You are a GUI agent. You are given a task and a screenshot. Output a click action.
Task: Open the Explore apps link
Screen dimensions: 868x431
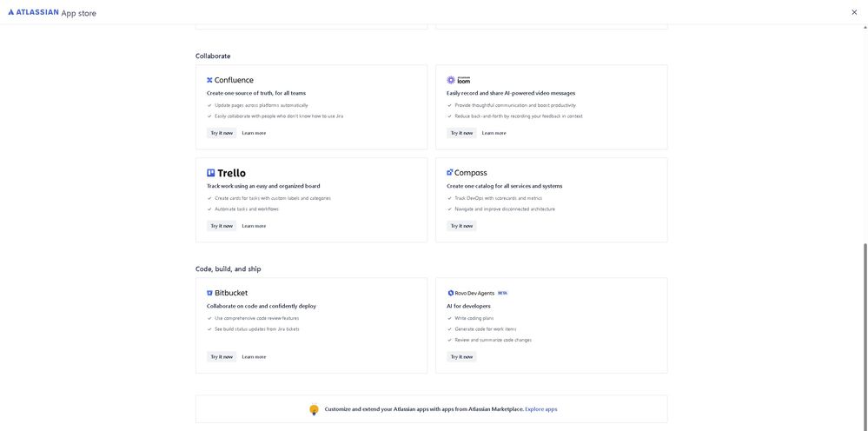[x=540, y=409]
